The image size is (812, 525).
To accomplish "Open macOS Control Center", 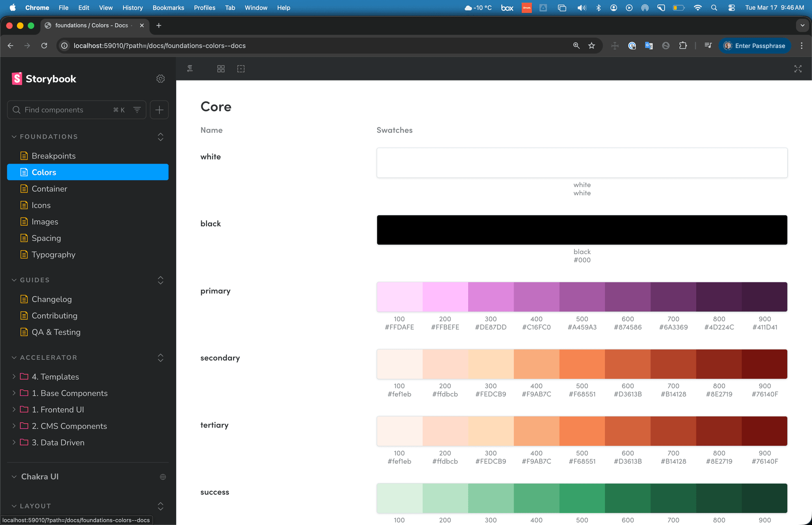I will click(x=732, y=8).
